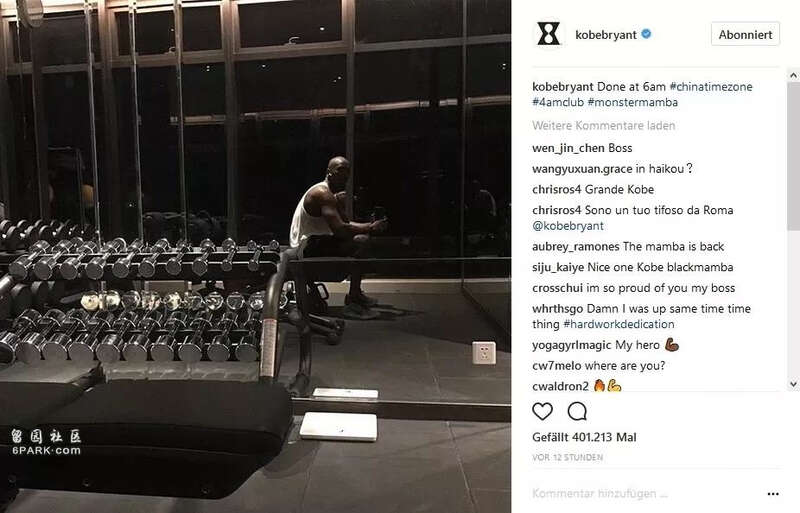Image resolution: width=800 pixels, height=513 pixels.
Task: Click the blue verified badge
Action: click(646, 34)
